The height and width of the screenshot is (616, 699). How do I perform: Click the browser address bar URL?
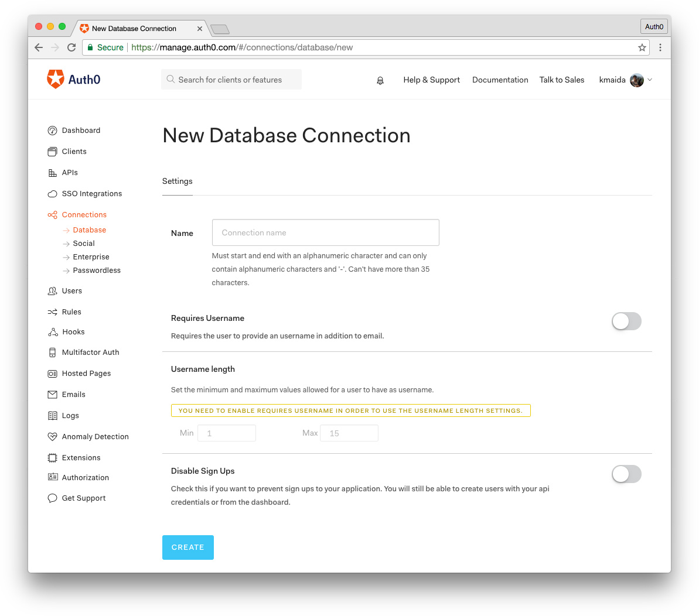242,47
